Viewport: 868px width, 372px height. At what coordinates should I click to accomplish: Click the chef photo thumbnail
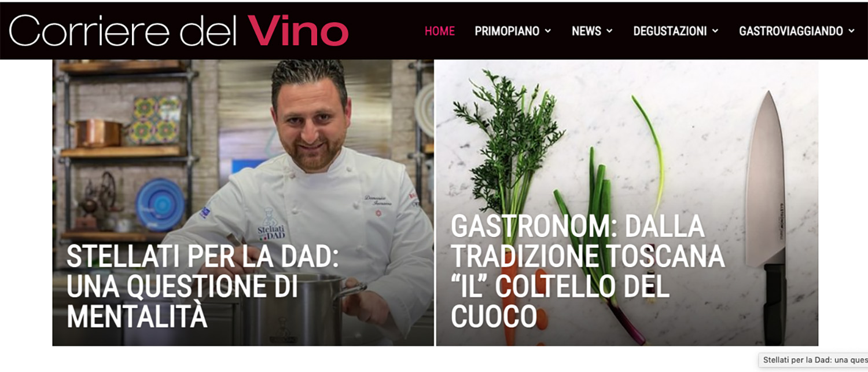243,203
